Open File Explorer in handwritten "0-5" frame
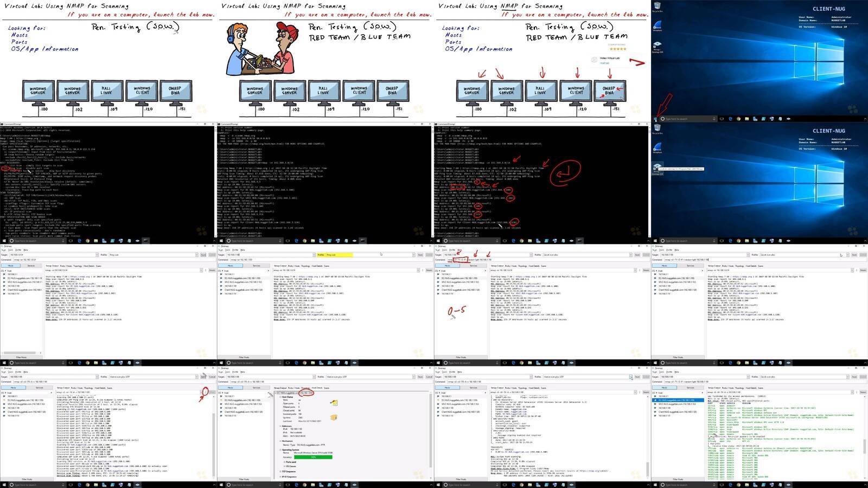Image resolution: width=868 pixels, height=488 pixels. [x=529, y=363]
